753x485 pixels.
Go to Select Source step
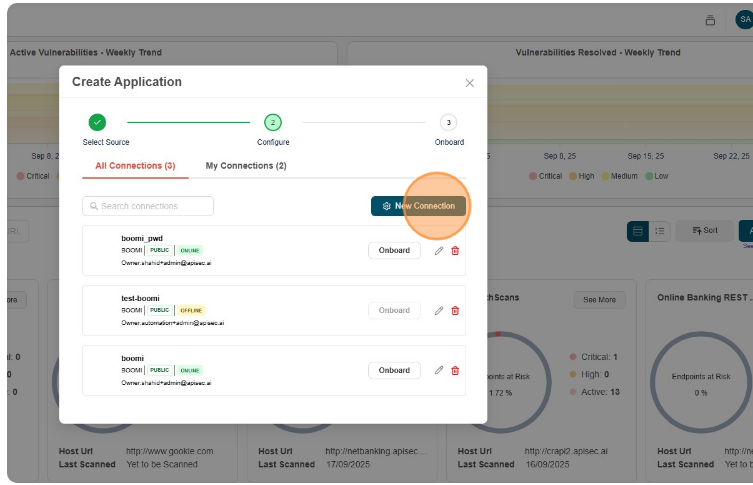97,122
